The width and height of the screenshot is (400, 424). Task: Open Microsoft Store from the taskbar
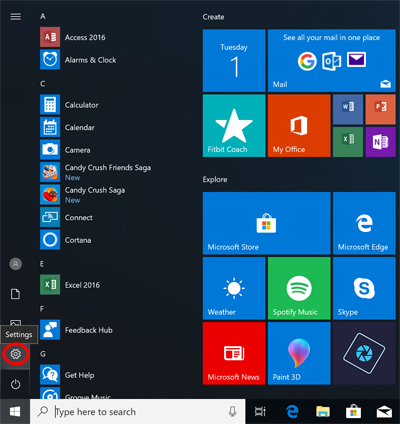353,412
